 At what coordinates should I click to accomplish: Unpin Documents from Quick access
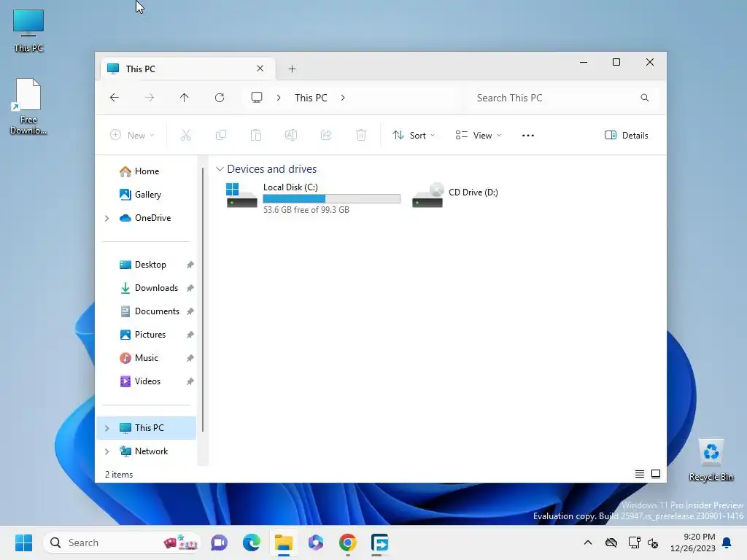click(190, 311)
